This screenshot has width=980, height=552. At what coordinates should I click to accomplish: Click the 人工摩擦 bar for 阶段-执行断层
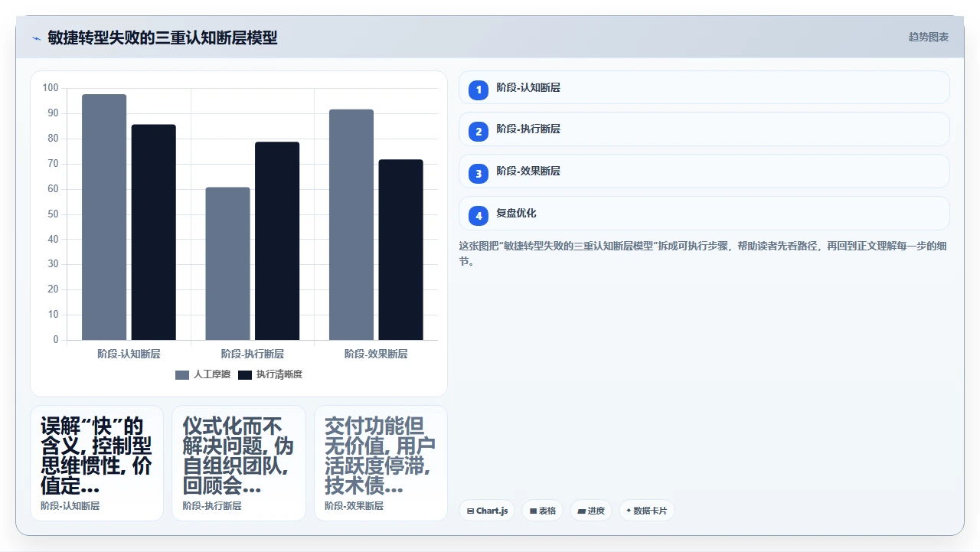tap(227, 263)
